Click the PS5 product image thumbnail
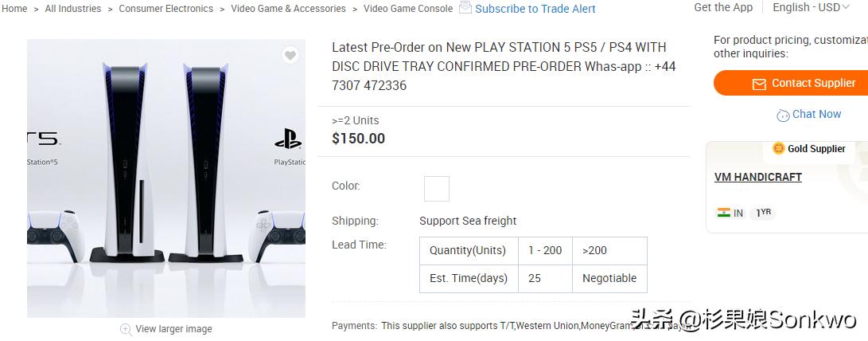 point(166,178)
